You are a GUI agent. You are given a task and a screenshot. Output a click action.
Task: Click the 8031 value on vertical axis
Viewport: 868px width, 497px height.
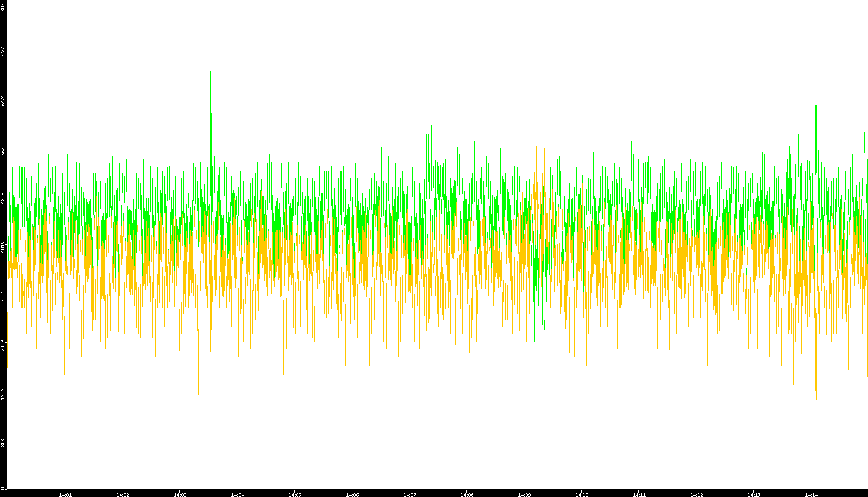pyautogui.click(x=3, y=6)
